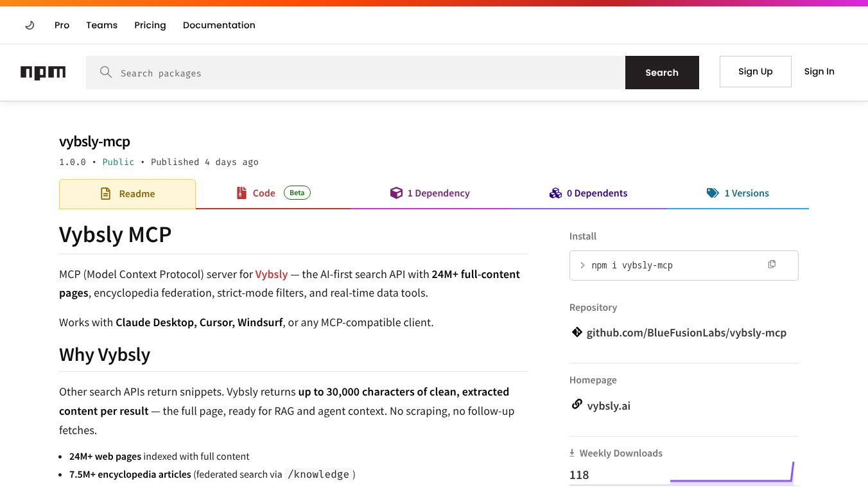The width and height of the screenshot is (868, 488).
Task: Click the Repository section label
Action: click(593, 308)
